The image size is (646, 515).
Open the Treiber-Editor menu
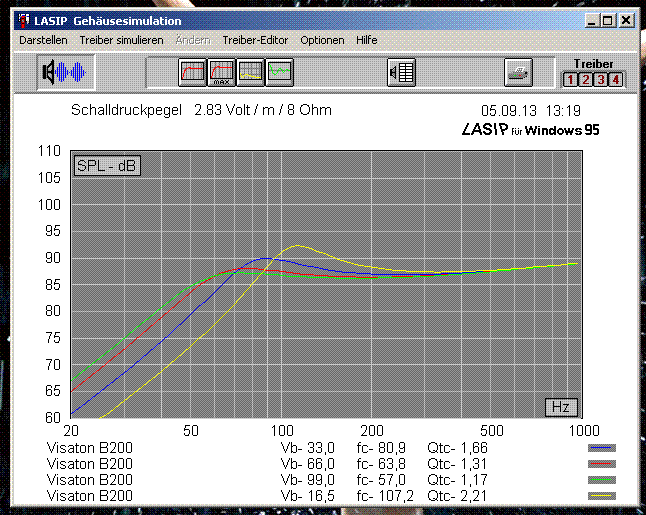(x=255, y=40)
